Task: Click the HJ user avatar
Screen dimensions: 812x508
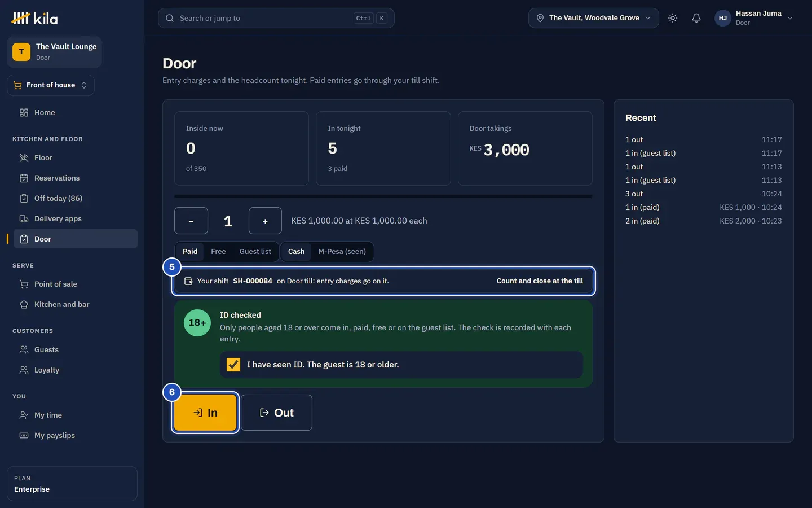Action: click(x=723, y=18)
